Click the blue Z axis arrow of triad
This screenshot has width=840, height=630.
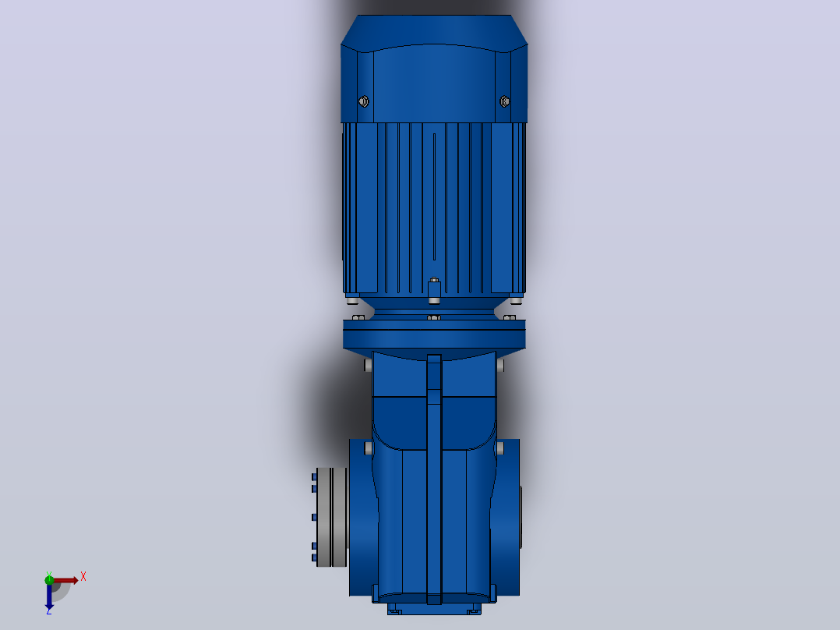49,596
